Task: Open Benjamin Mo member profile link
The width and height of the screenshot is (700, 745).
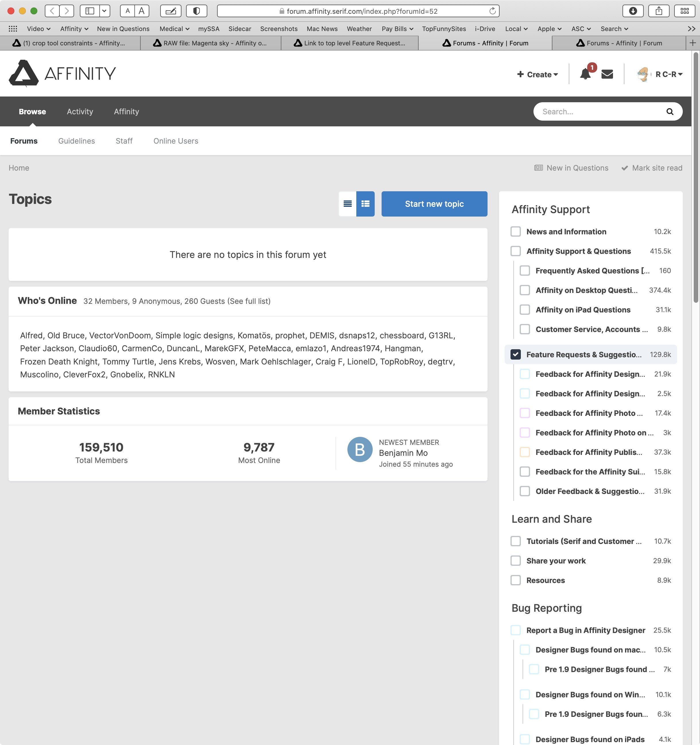Action: coord(403,453)
